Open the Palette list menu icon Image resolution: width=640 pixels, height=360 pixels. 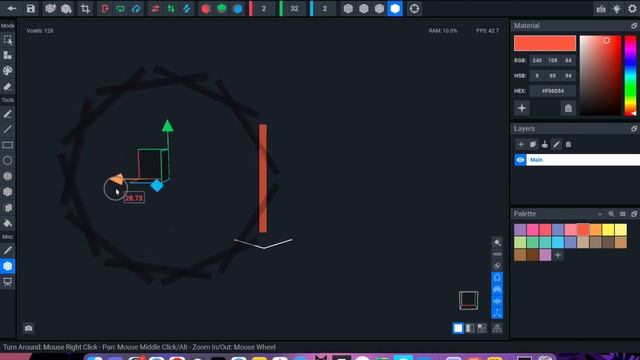coord(622,214)
